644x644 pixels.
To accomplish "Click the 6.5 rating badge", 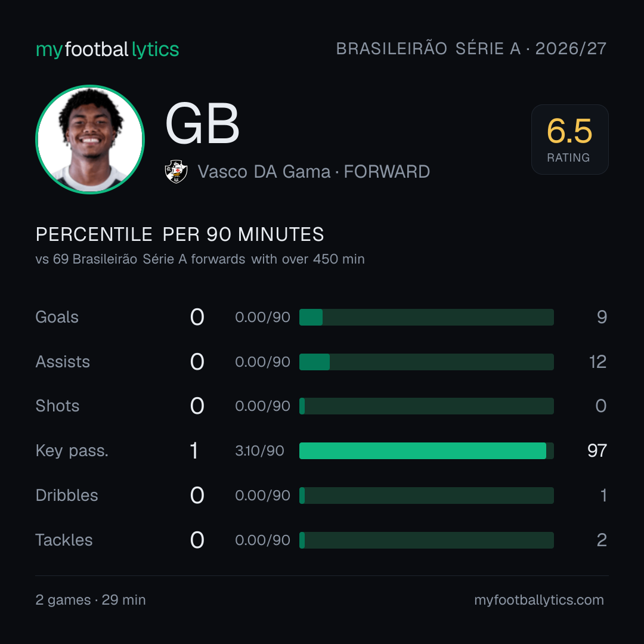I will (569, 139).
